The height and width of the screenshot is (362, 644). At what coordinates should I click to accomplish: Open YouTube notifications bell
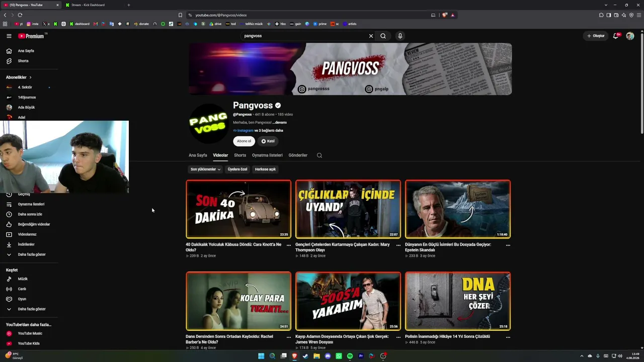point(616,36)
